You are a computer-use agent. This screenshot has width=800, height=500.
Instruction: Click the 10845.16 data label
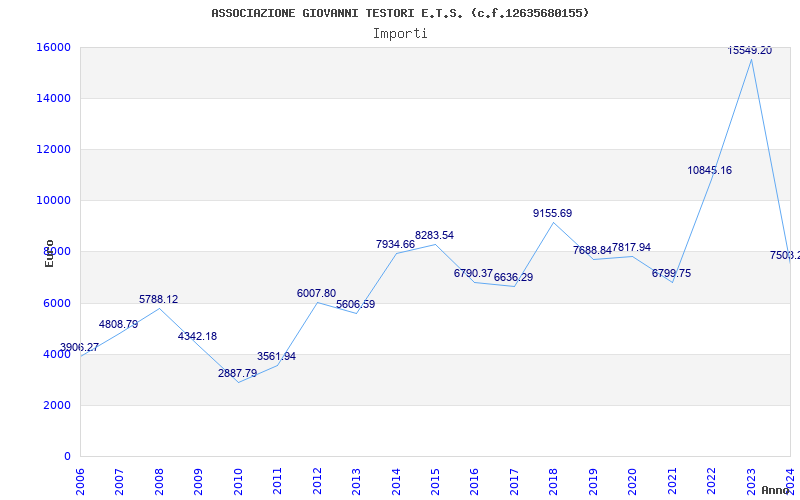click(709, 170)
